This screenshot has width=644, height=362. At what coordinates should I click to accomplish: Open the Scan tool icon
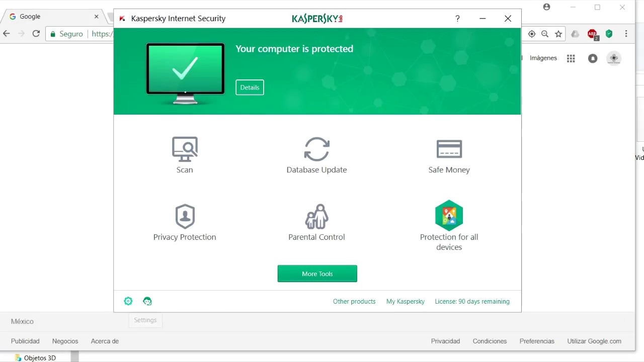click(x=185, y=149)
